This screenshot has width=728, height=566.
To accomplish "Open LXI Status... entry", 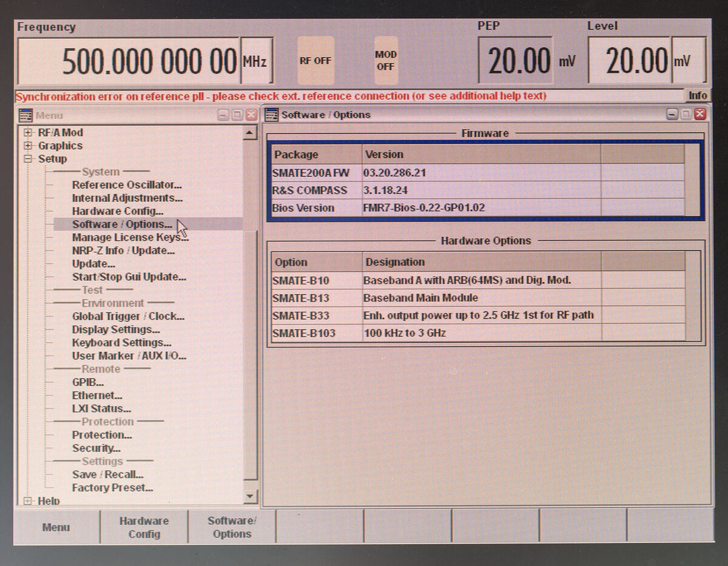I will tap(101, 409).
